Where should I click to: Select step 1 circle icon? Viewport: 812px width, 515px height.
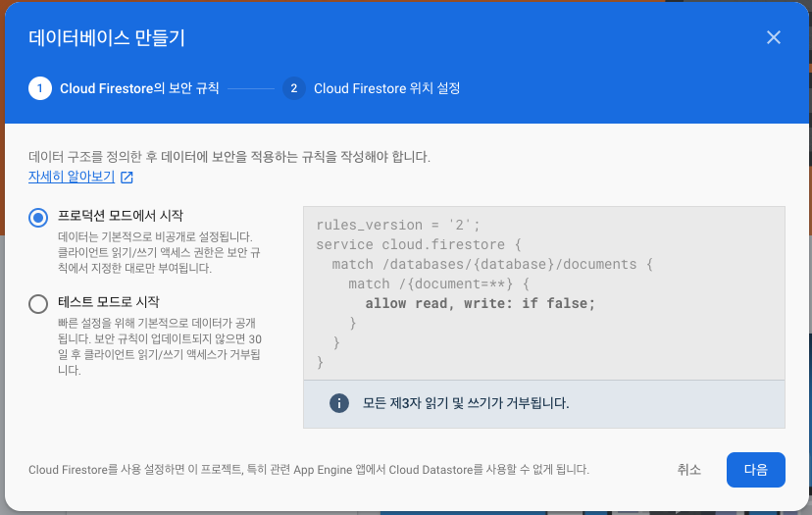pos(40,88)
